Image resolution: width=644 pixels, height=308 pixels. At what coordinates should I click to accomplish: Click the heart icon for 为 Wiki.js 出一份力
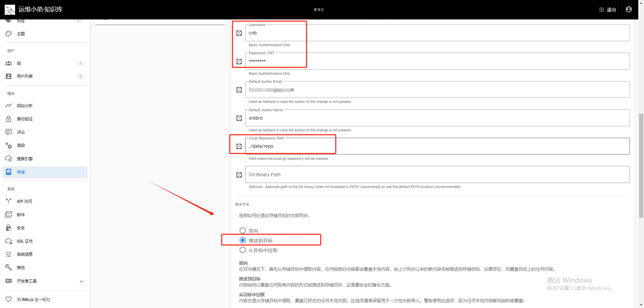coord(9,299)
